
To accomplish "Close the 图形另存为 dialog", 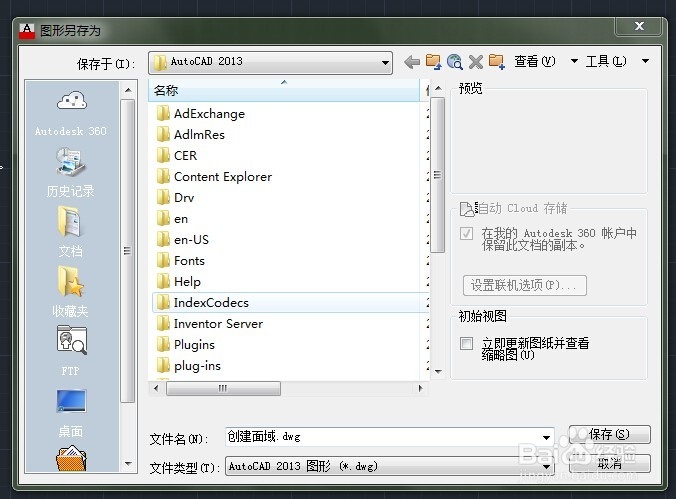I will (x=639, y=27).
